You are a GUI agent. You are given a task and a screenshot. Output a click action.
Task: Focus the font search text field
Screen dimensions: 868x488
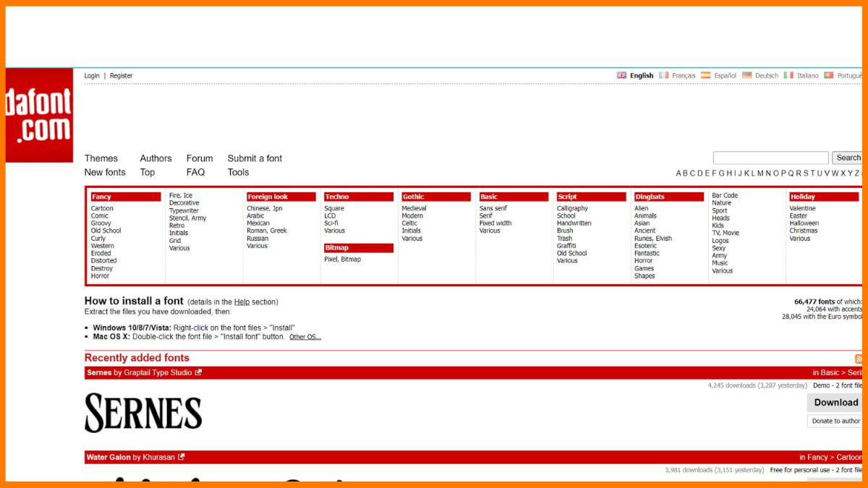(x=770, y=158)
